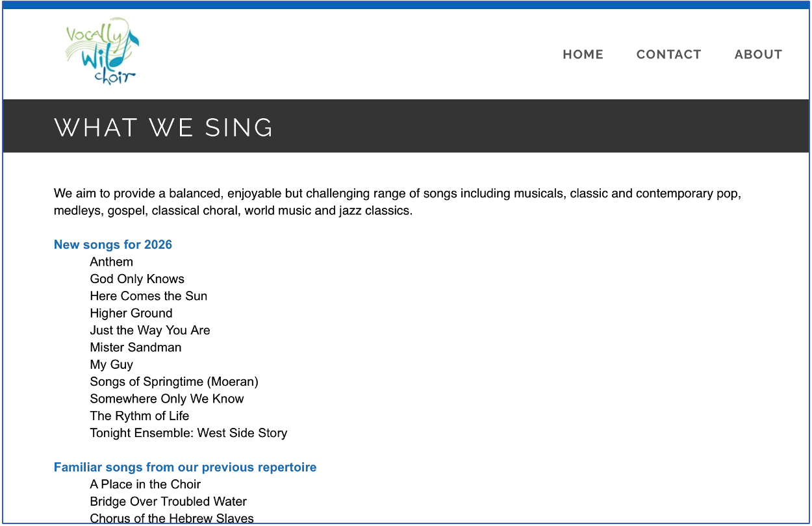Image resolution: width=812 pixels, height=526 pixels.
Task: Click on God Only Knows
Action: tap(137, 279)
